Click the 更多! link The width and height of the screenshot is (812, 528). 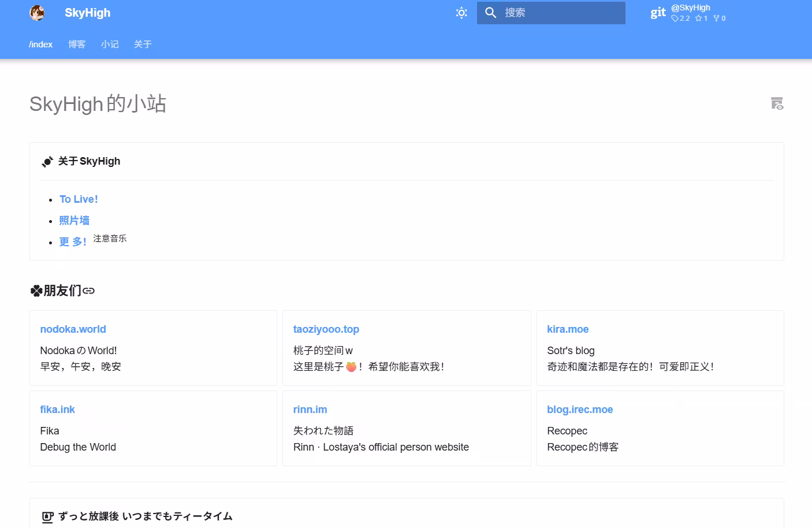pyautogui.click(x=73, y=242)
